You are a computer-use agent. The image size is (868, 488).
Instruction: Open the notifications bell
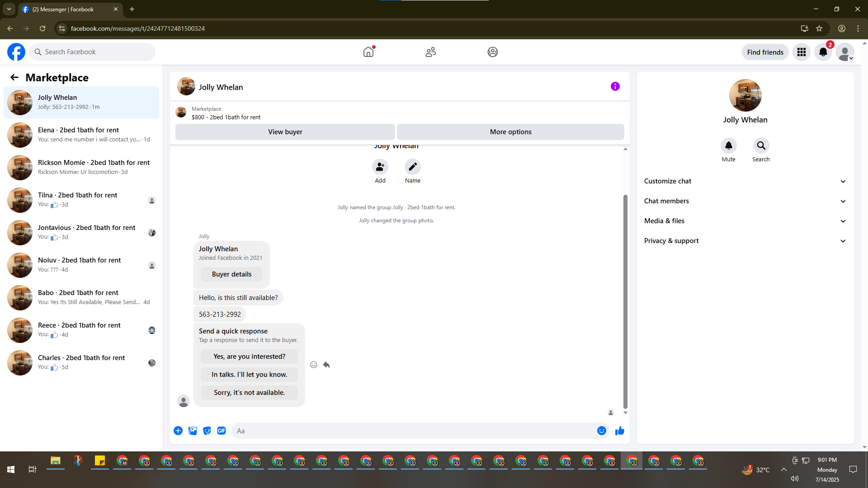[823, 52]
